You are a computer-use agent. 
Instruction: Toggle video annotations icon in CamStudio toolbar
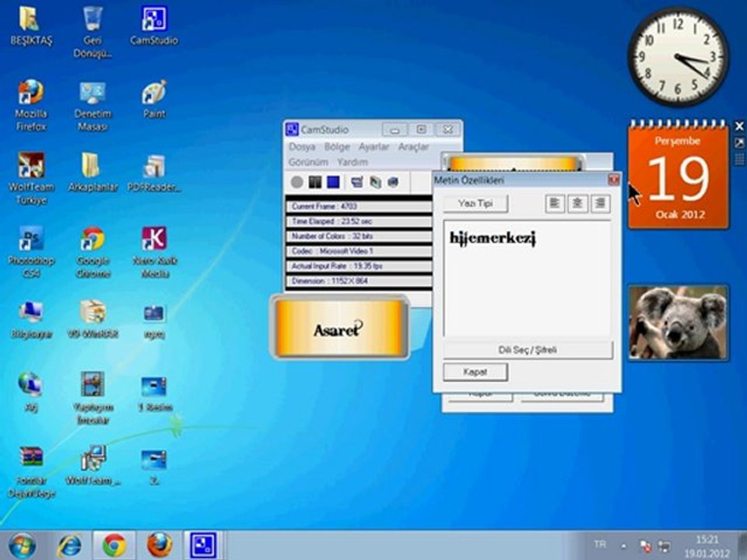coord(375,182)
